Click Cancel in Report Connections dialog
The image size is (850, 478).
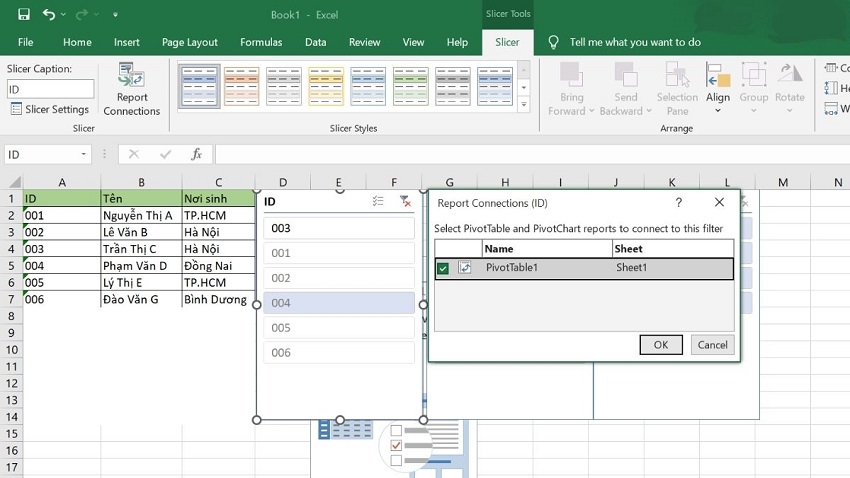pyautogui.click(x=712, y=344)
